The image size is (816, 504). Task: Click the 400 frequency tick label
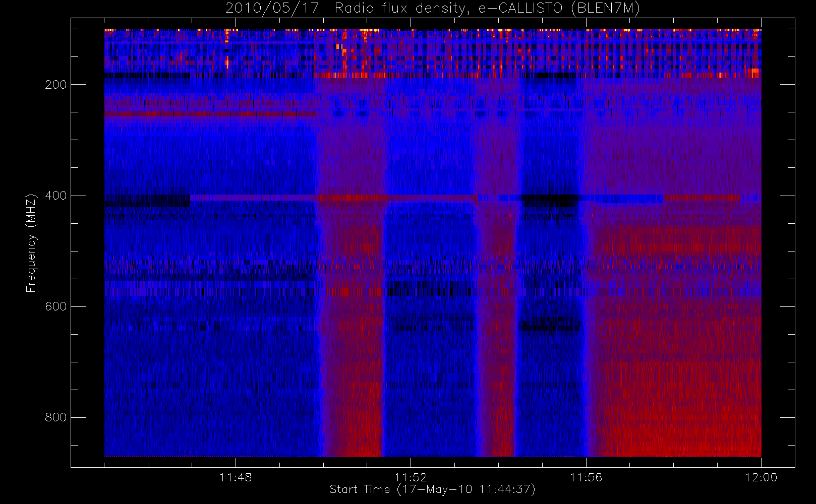(55, 196)
